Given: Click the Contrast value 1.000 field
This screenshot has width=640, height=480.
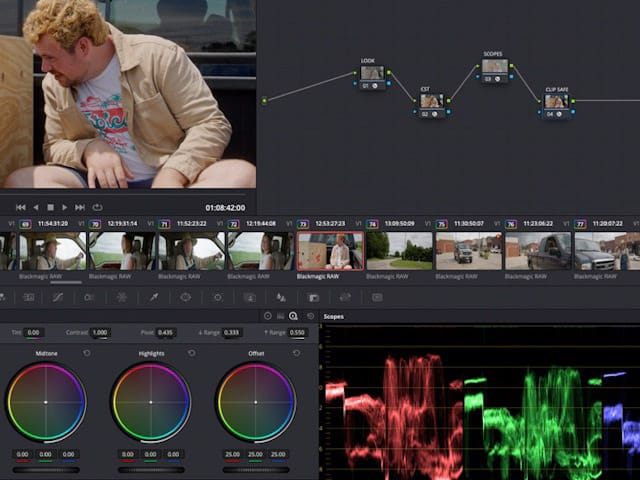Looking at the screenshot, I should point(100,333).
